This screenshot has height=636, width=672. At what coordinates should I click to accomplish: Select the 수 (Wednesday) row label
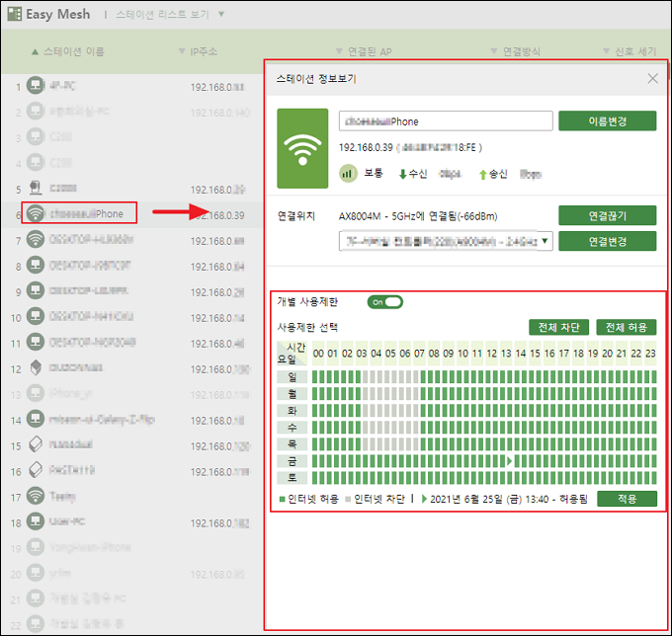coord(292,427)
